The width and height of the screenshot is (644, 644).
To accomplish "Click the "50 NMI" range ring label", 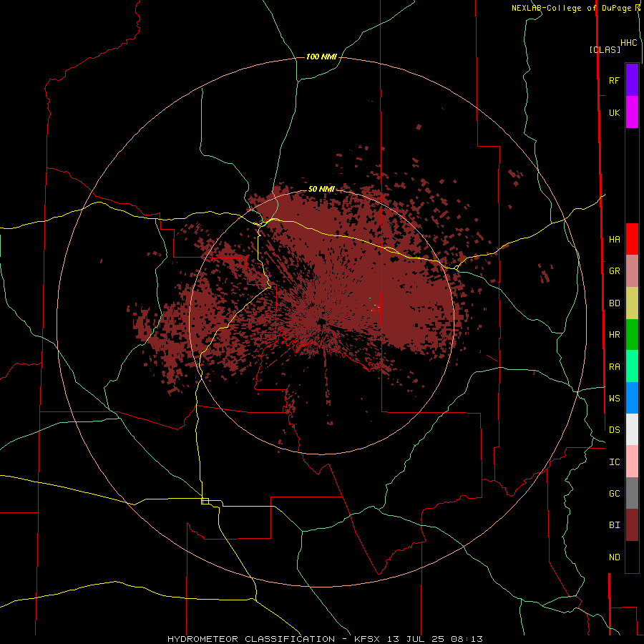I will coord(321,189).
